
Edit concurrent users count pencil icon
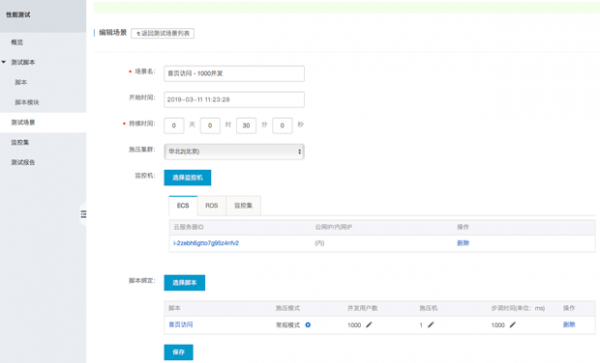tap(369, 325)
